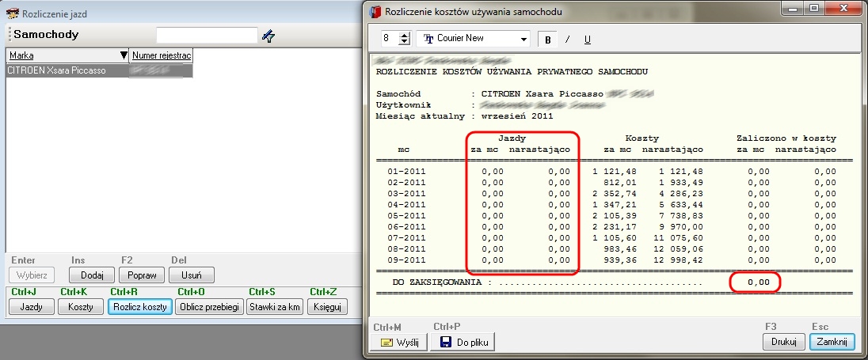Select the CITROEN Xsara Piccasso row

pyautogui.click(x=99, y=70)
